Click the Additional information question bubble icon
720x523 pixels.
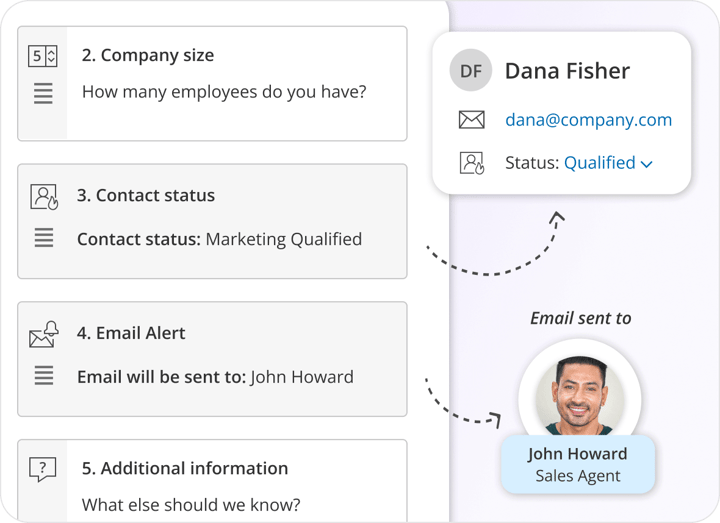pos(43,468)
